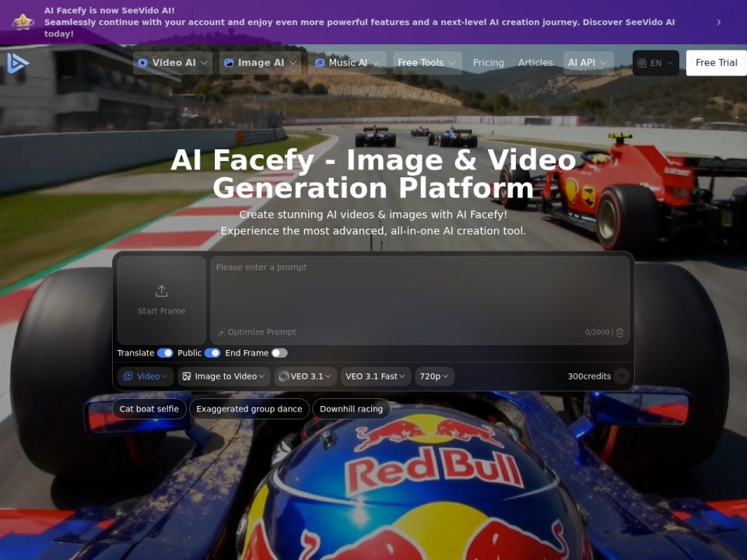Select the Cat boat selfie suggestion

[149, 409]
